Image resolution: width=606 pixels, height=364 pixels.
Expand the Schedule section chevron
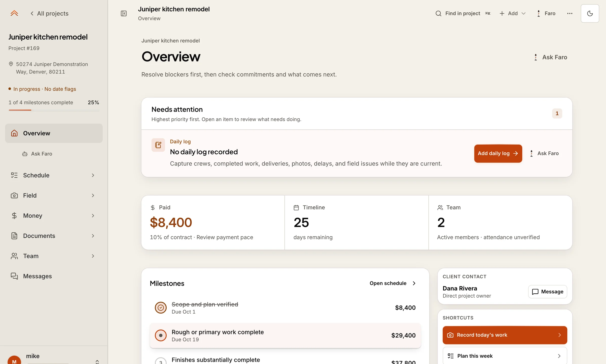click(x=93, y=175)
